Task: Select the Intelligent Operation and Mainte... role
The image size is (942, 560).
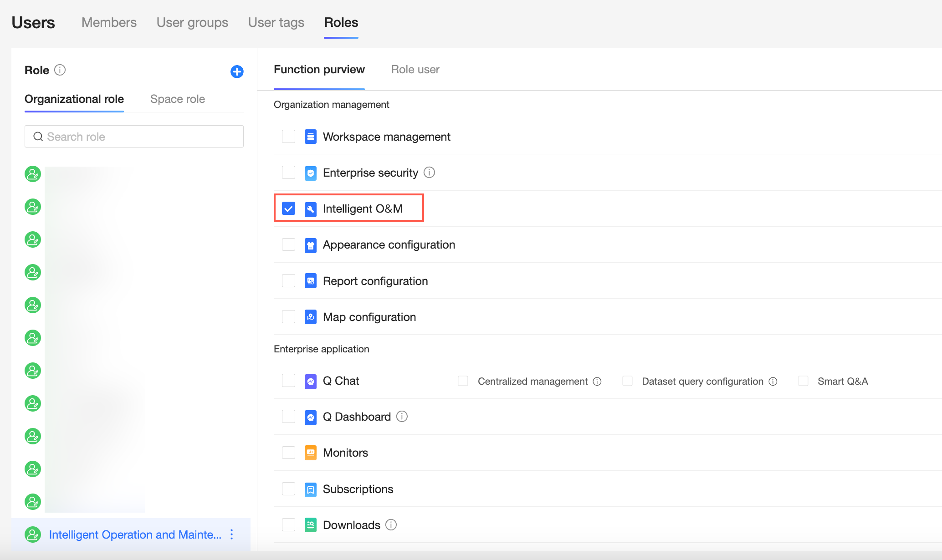Action: [135, 535]
